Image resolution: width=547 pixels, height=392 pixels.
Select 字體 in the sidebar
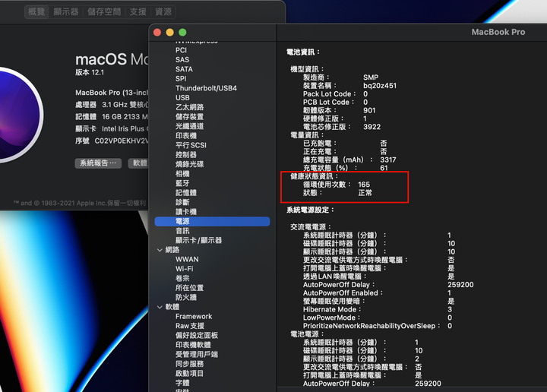182,383
